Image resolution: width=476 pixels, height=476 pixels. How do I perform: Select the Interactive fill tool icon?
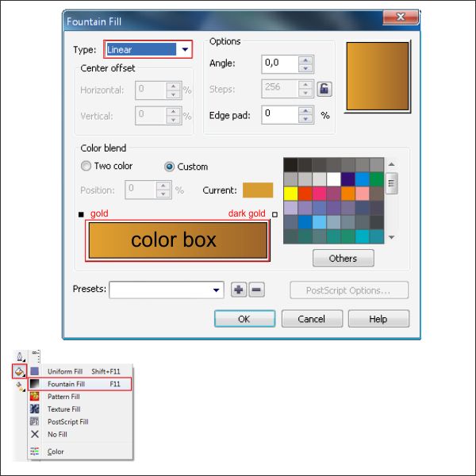coord(21,386)
